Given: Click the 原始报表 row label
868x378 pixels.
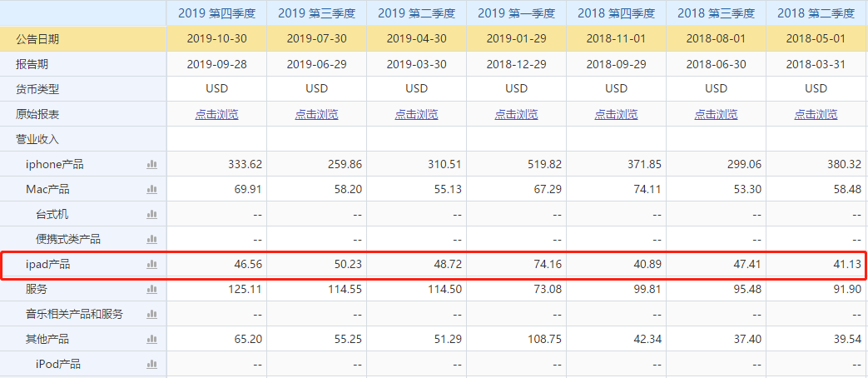Looking at the screenshot, I should coord(37,115).
